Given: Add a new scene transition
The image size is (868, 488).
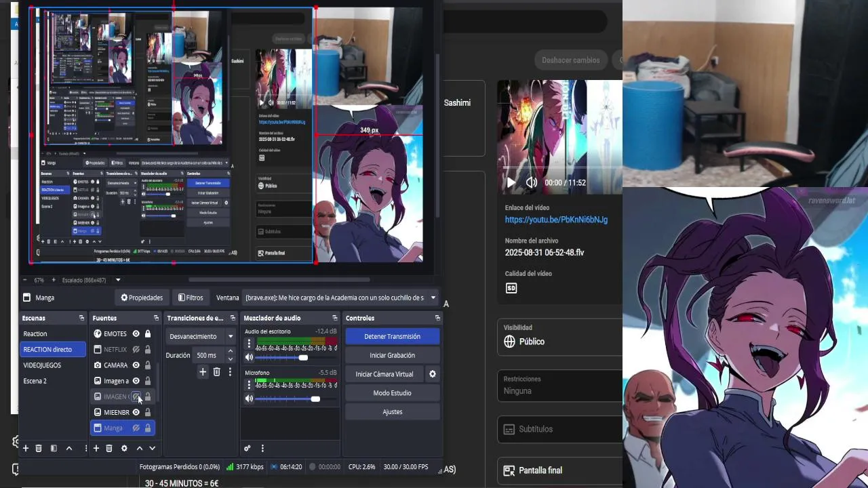Looking at the screenshot, I should [202, 371].
